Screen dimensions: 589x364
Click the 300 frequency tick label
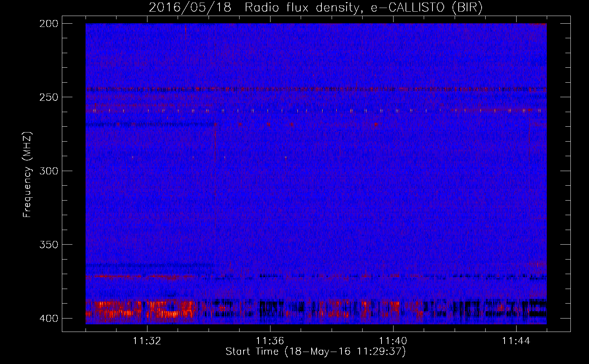(49, 171)
